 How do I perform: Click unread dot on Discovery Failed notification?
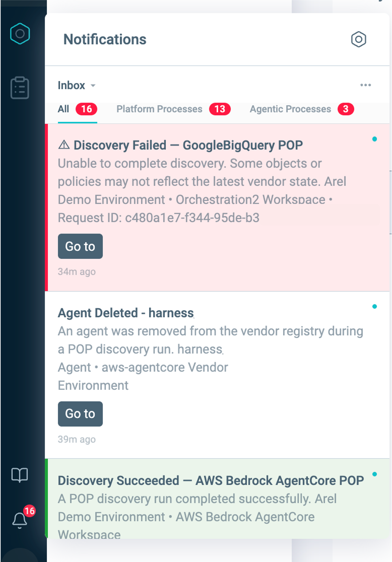[374, 139]
